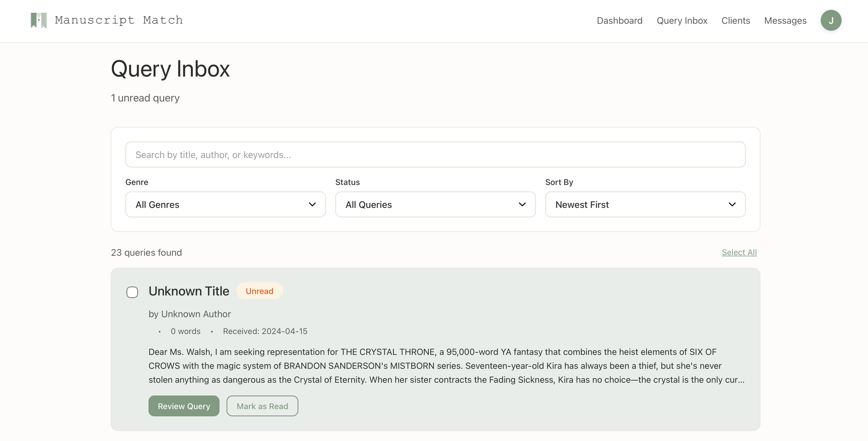Viewport: 868px width, 441px height.
Task: Mark the Unknown Title query as read
Action: (x=262, y=406)
